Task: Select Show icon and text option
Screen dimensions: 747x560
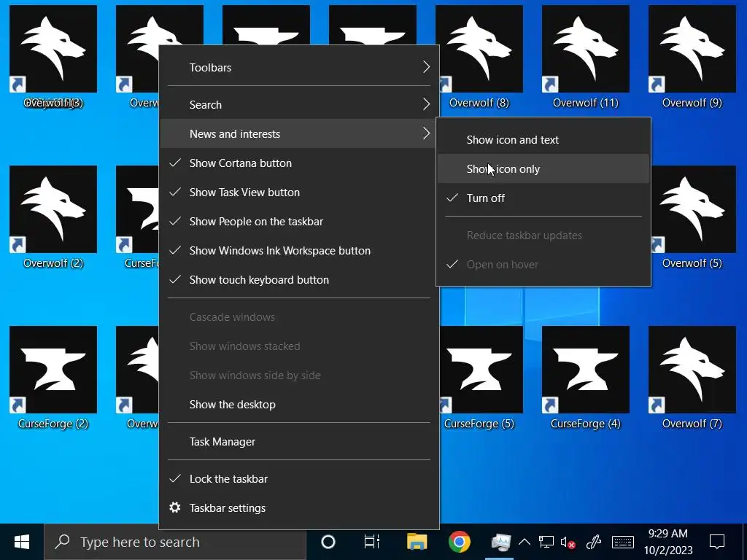Action: point(543,140)
